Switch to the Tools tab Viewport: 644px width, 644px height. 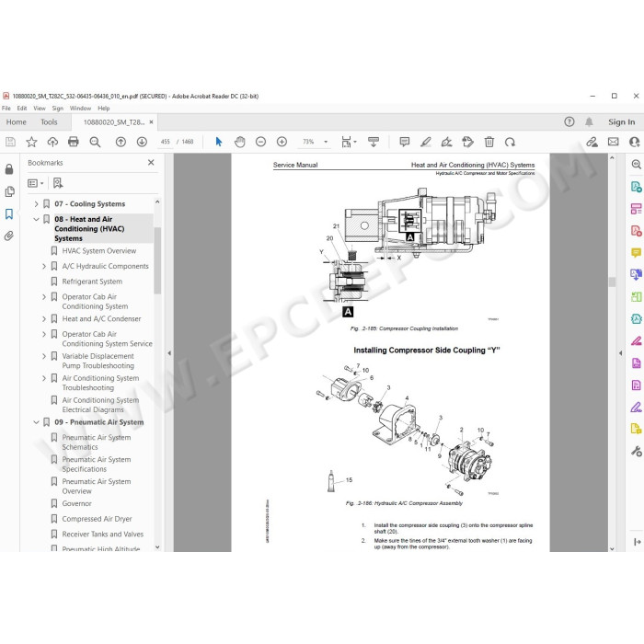coord(49,122)
